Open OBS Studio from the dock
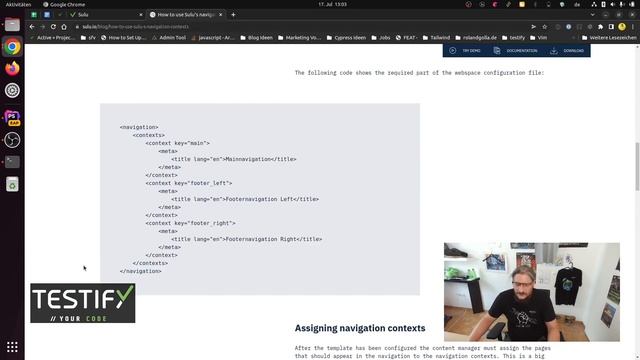The height and width of the screenshot is (360, 640). tap(12, 140)
